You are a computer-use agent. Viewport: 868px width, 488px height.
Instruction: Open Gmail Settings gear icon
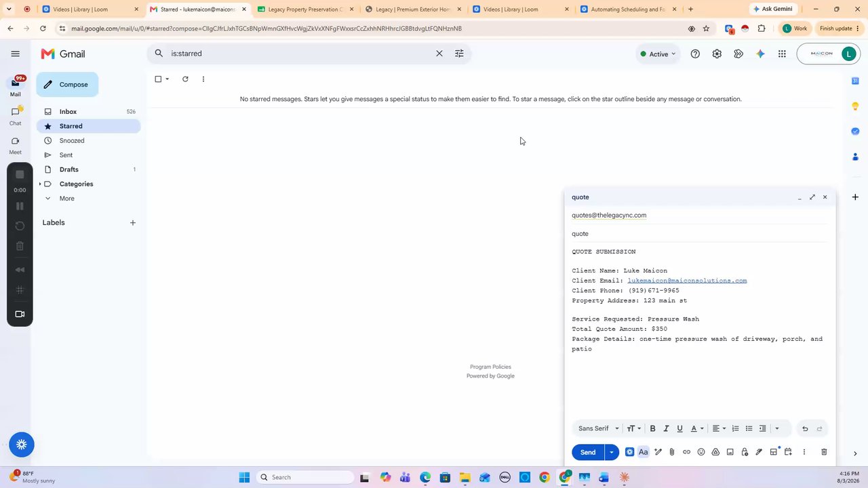click(717, 54)
